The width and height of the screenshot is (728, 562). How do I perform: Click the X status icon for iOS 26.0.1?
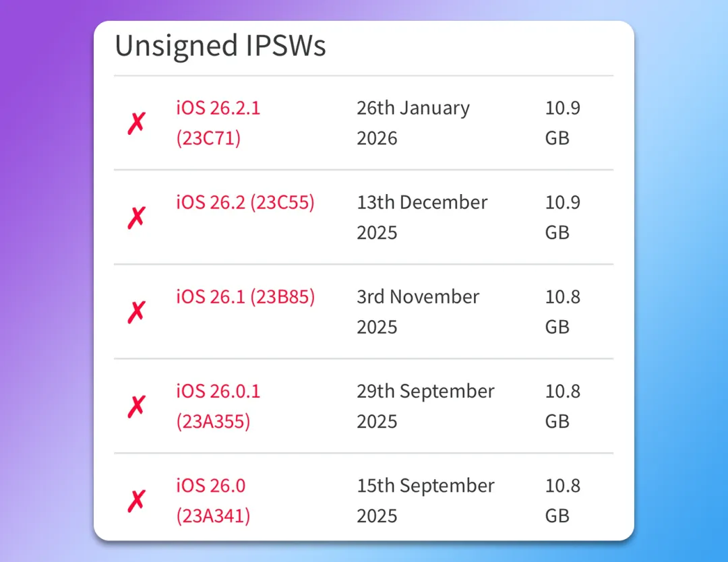pyautogui.click(x=136, y=406)
